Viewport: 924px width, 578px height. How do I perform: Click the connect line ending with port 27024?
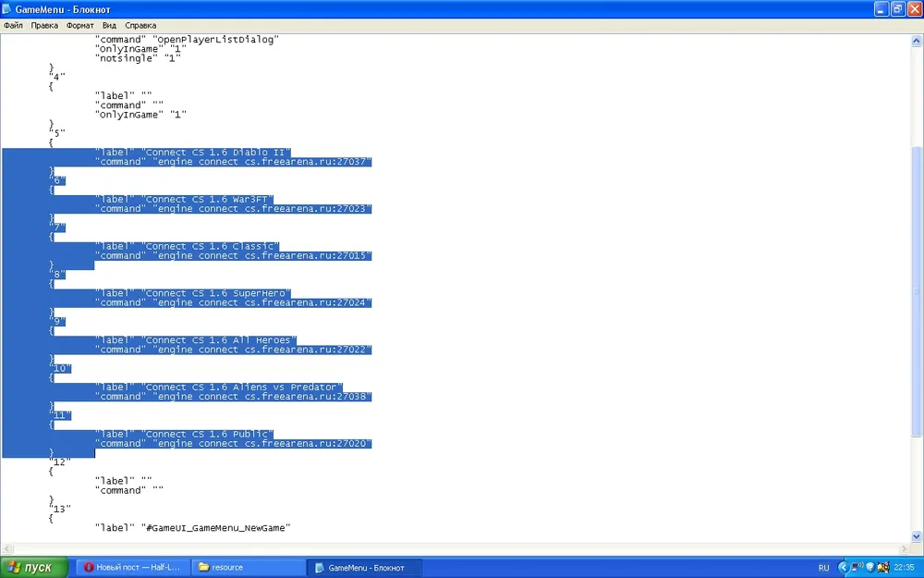tap(234, 302)
